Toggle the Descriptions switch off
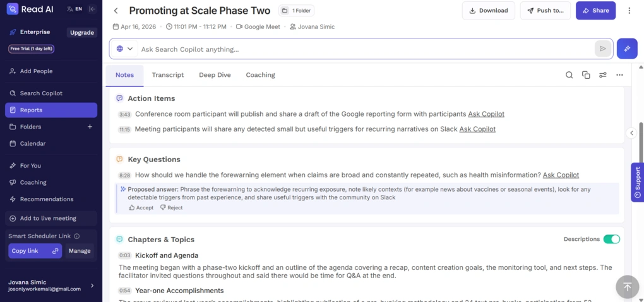644x302 pixels. (x=611, y=239)
